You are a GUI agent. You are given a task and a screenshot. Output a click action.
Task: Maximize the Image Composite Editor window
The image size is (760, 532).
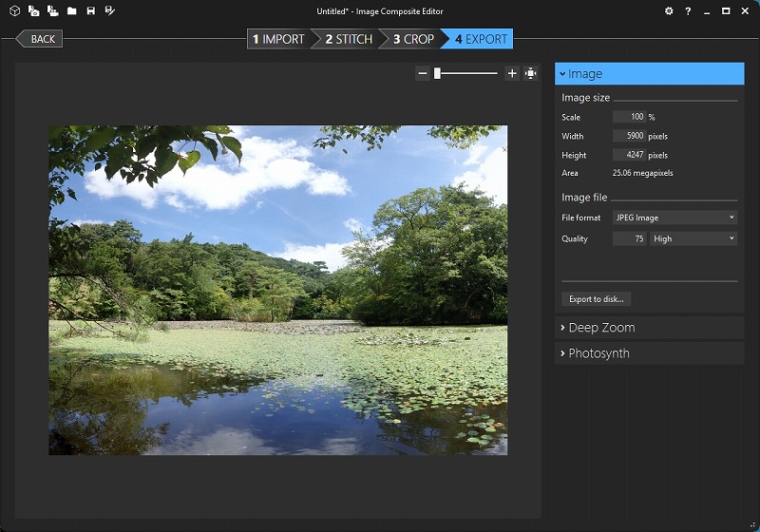726,10
